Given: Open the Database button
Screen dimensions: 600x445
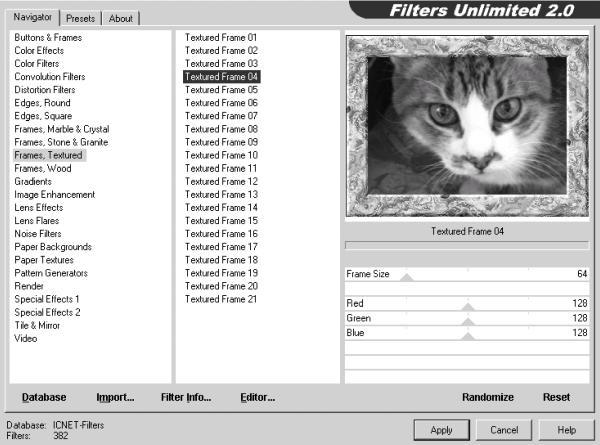Looking at the screenshot, I should coord(44,397).
